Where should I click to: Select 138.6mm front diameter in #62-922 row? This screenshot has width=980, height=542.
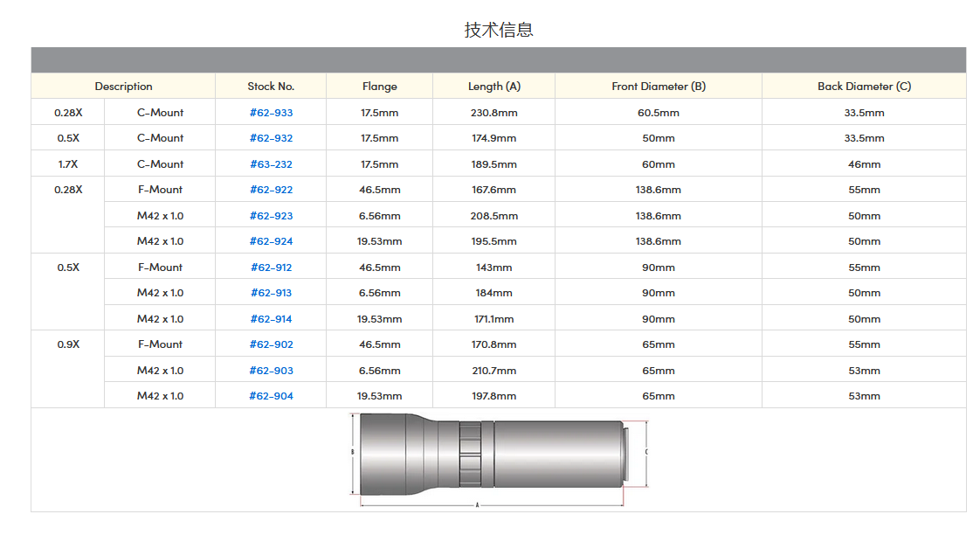tap(659, 190)
